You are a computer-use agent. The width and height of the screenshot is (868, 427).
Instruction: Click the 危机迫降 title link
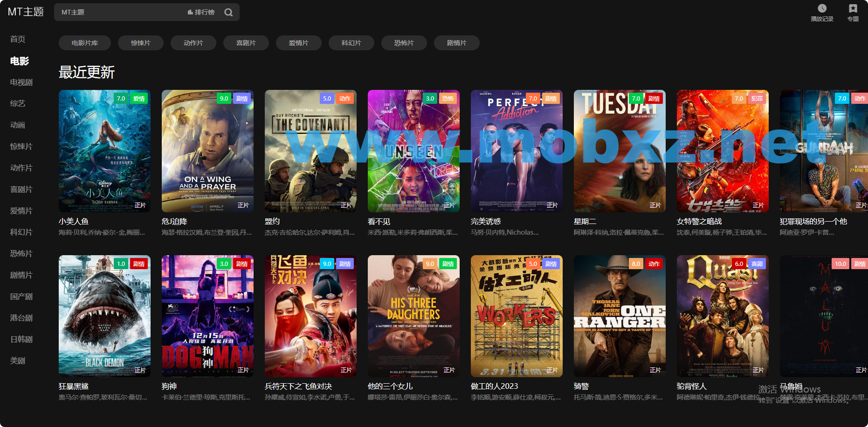[174, 222]
